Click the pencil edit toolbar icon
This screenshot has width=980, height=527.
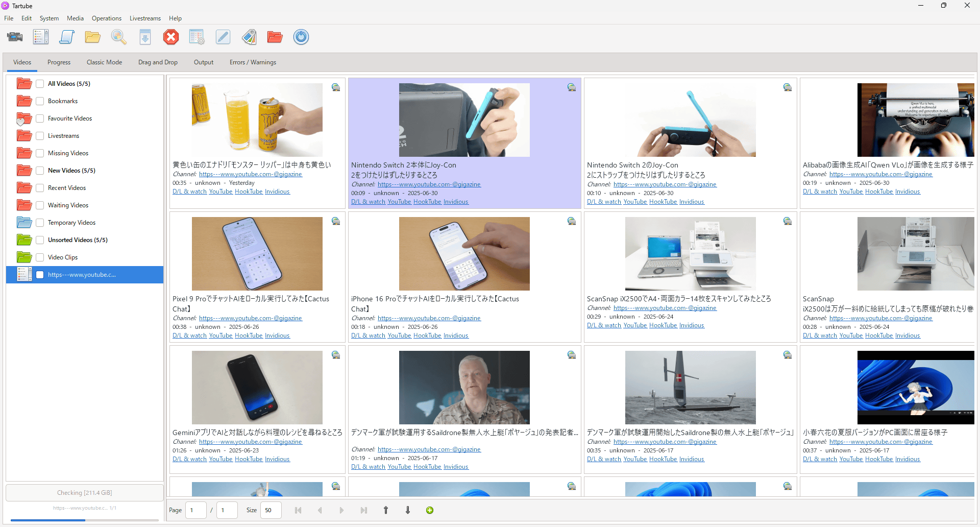(x=223, y=37)
